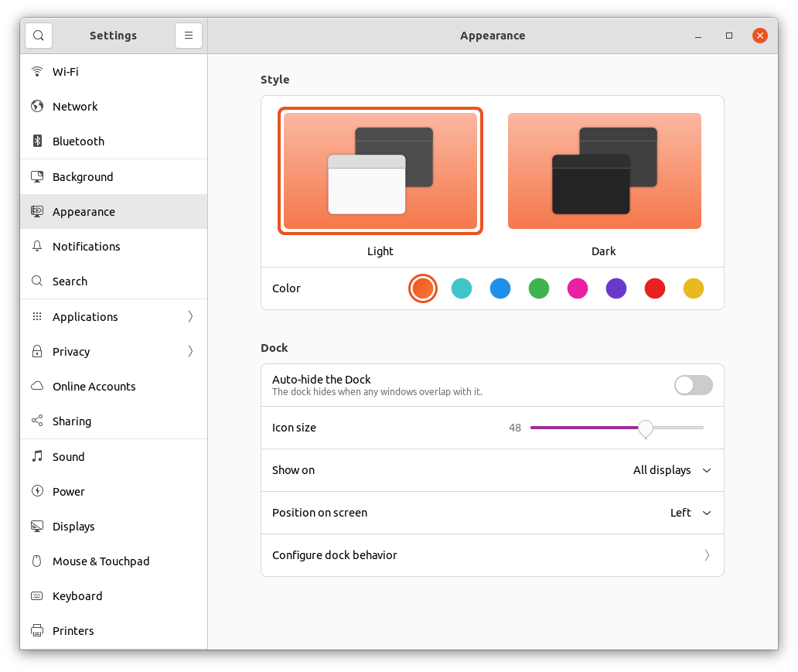Open the Power settings panel
Screen dimensions: 798x672
click(x=68, y=491)
